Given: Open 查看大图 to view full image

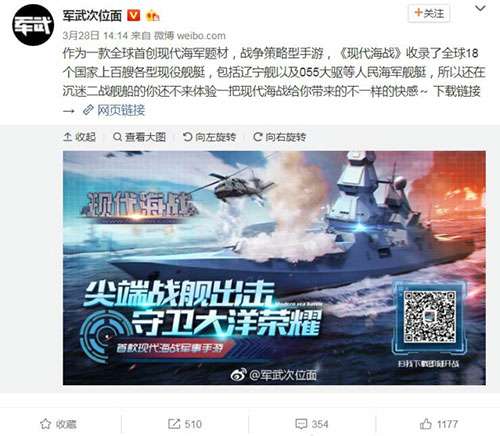Looking at the screenshot, I should [139, 137].
